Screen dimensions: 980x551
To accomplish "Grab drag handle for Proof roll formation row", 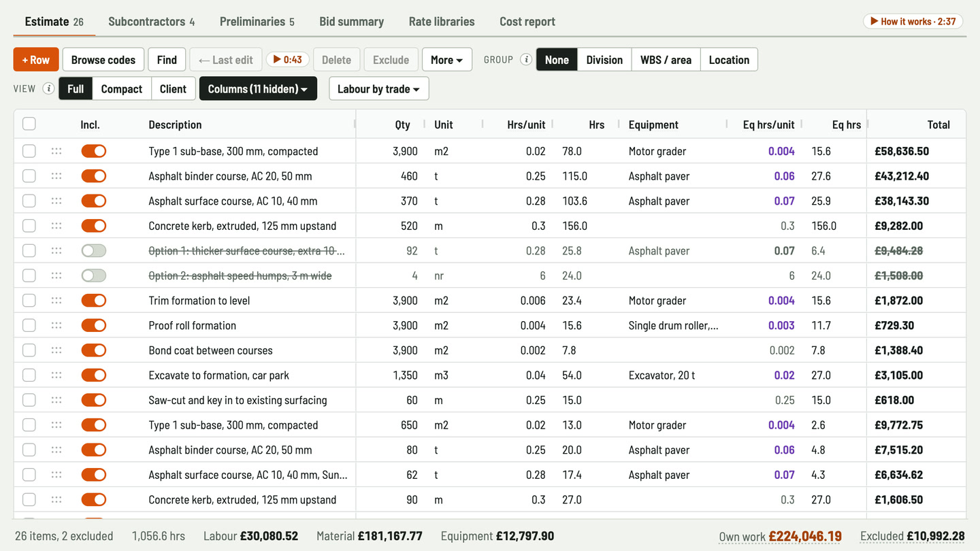I will point(56,325).
